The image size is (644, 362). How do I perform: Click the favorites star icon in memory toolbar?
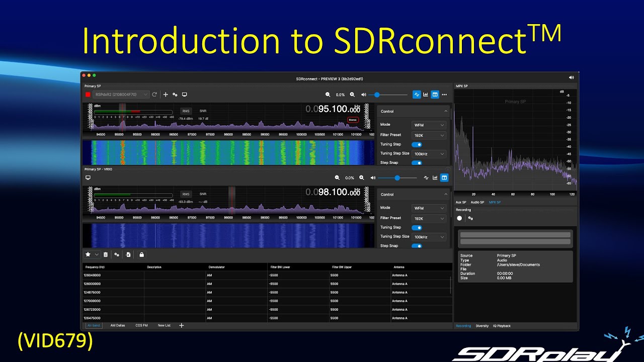(x=88, y=255)
